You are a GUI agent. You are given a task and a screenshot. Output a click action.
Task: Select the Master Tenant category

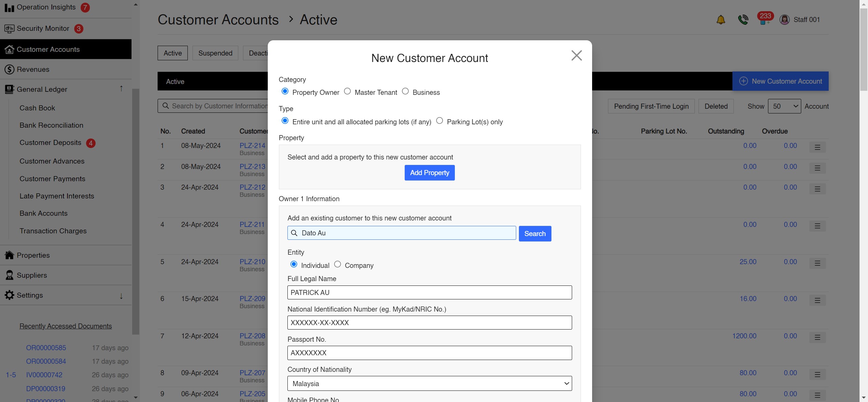point(347,91)
